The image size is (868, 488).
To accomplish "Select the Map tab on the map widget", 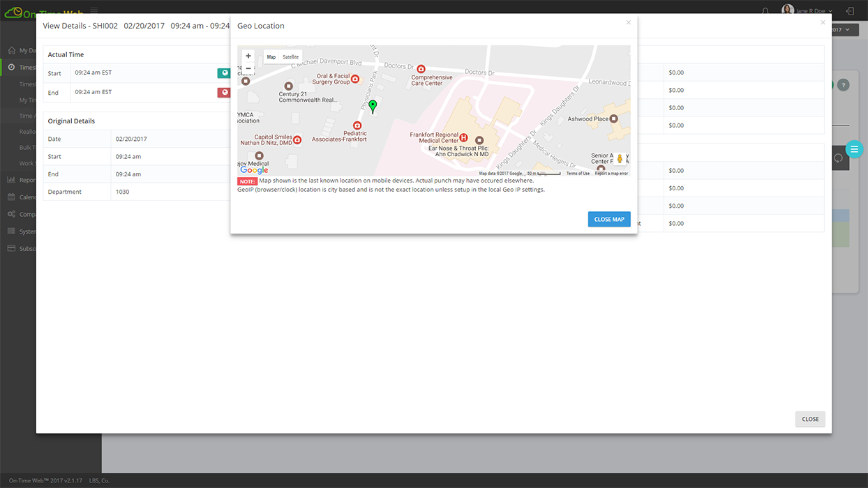I will tap(271, 57).
